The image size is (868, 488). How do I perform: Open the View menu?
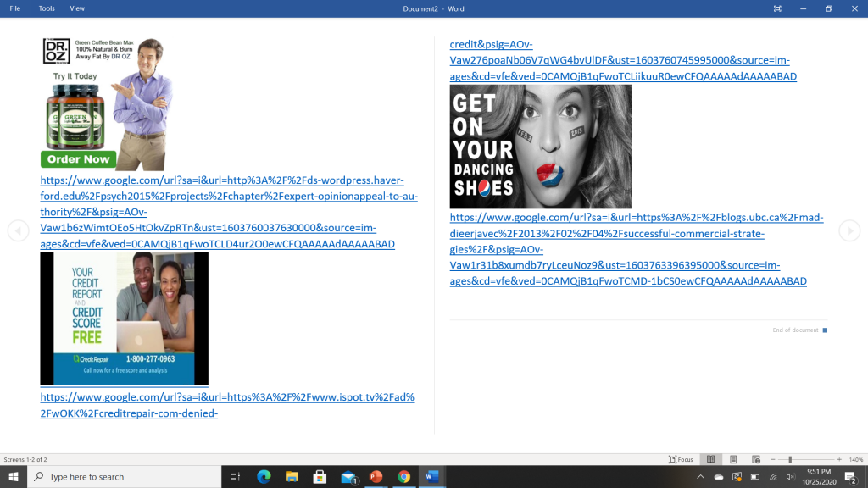(x=77, y=8)
